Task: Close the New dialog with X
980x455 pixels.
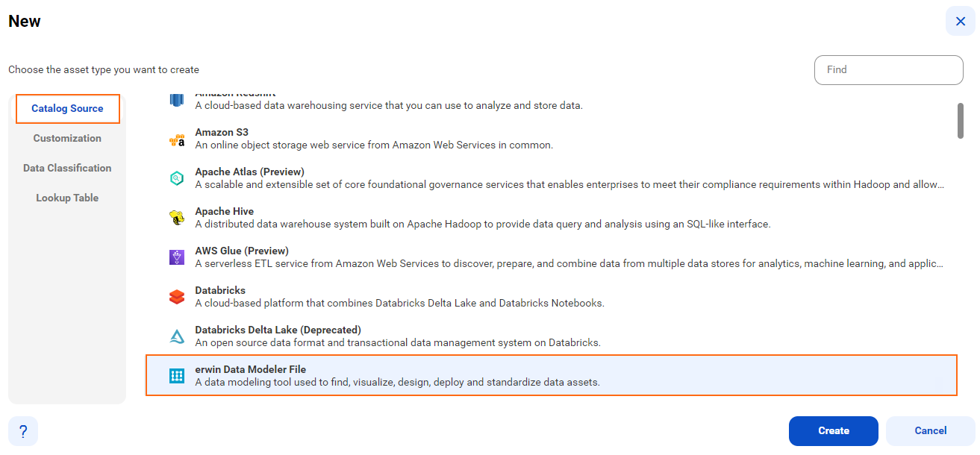Action: [x=961, y=21]
